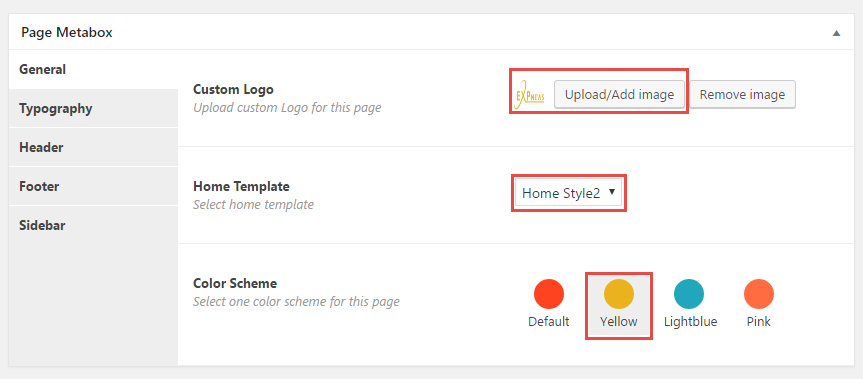
Task: Click the Upload/Add image button
Action: point(619,95)
